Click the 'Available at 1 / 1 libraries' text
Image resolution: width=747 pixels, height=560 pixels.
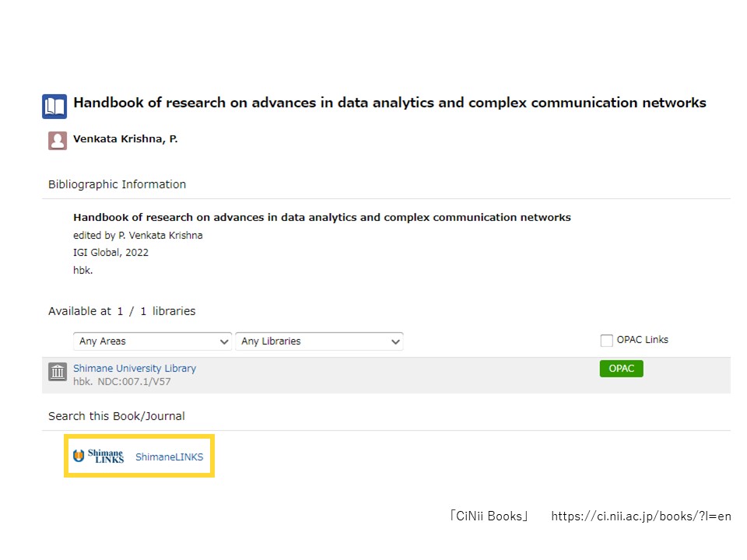click(122, 311)
